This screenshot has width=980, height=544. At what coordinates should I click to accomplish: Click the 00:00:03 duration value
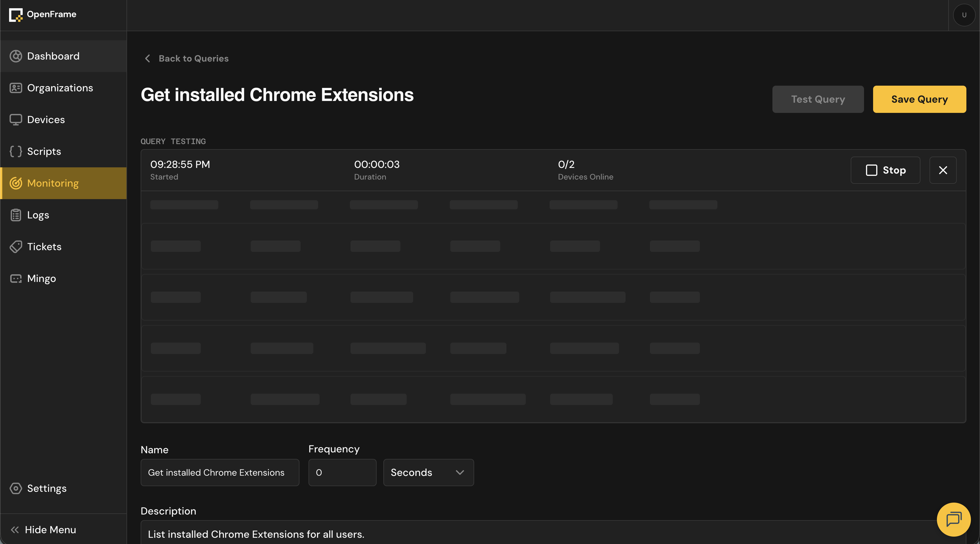(x=377, y=164)
